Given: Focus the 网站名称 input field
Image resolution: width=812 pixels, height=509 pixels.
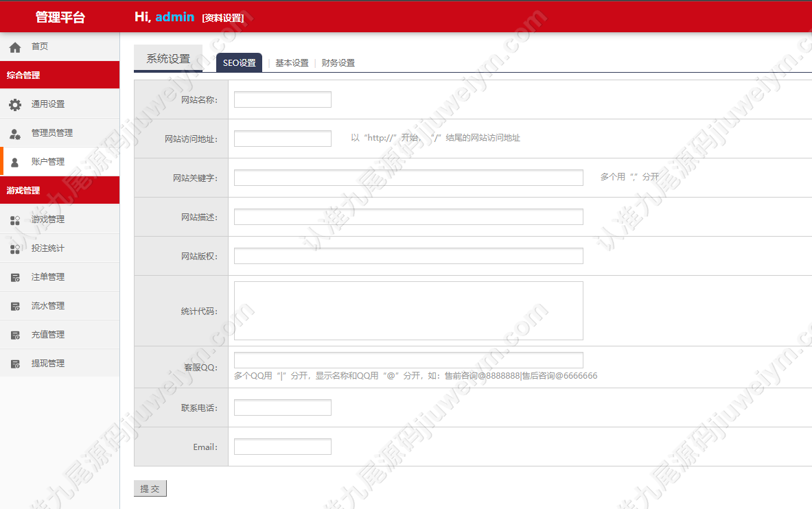Looking at the screenshot, I should (283, 99).
